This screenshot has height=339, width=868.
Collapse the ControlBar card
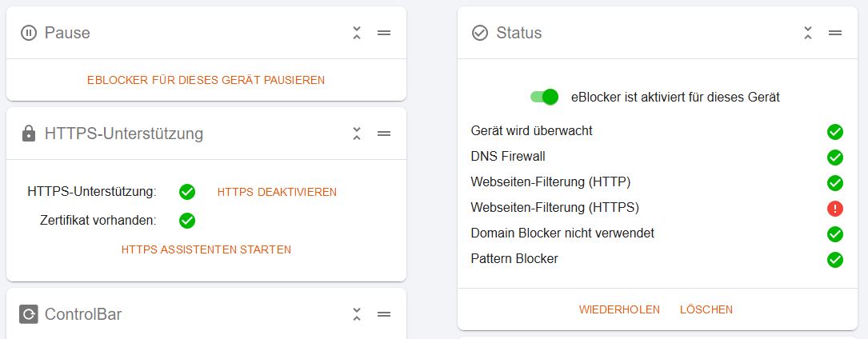pyautogui.click(x=357, y=314)
